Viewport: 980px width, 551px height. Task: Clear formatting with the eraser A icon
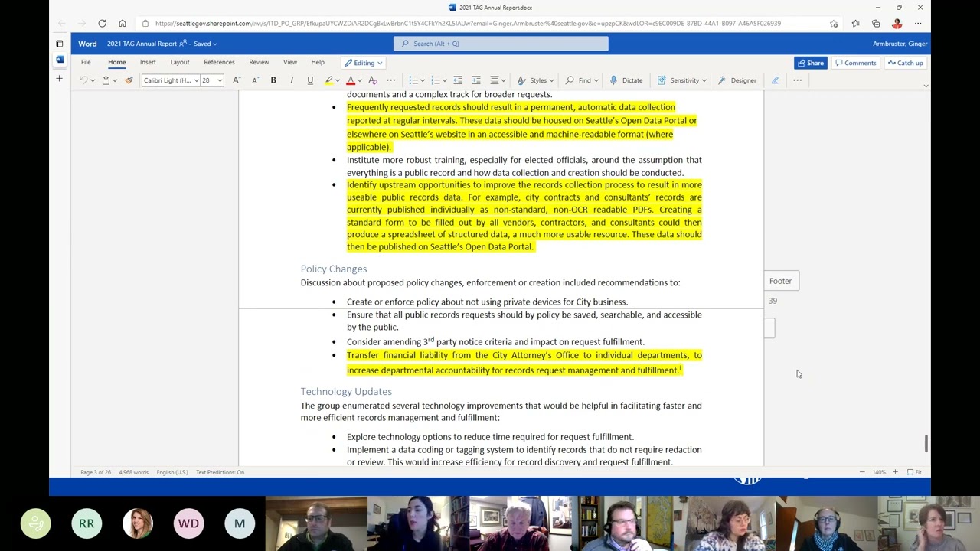[x=373, y=80]
